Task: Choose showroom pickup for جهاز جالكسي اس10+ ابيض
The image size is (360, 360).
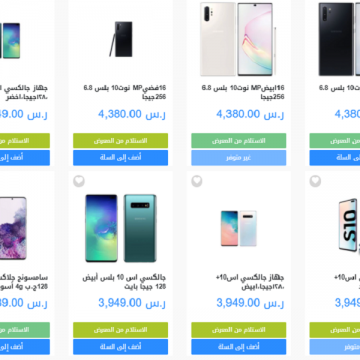Action: pyautogui.click(x=239, y=330)
